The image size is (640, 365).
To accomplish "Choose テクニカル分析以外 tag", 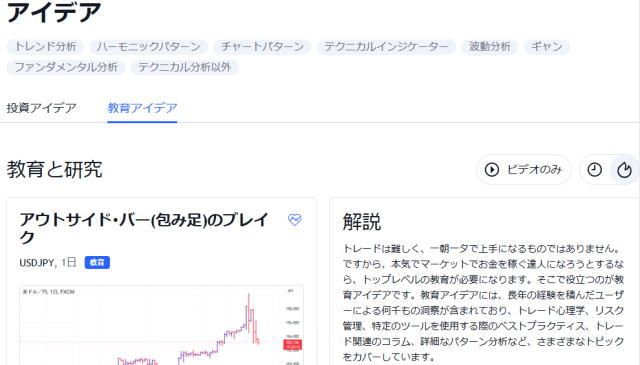I will [184, 67].
